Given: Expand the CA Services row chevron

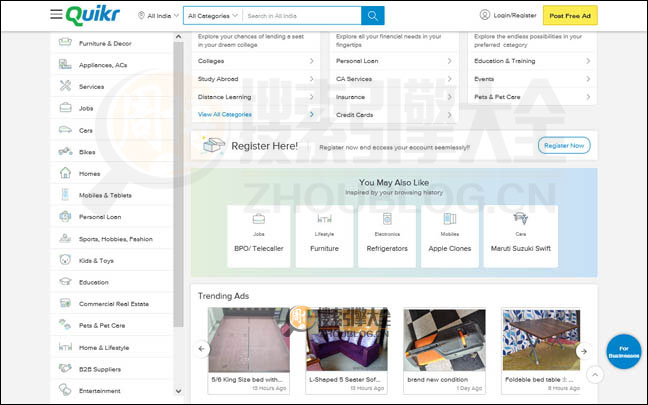Looking at the screenshot, I should [x=449, y=79].
